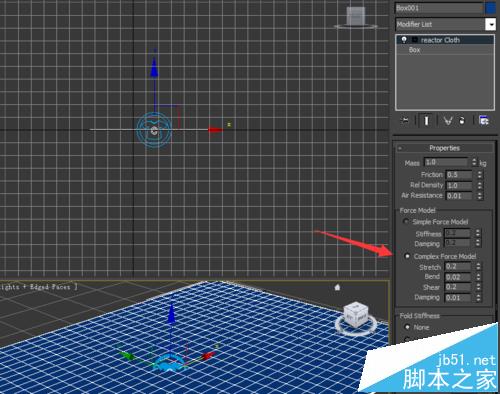This screenshot has width=500, height=394.
Task: Click the Simple Force Model Damping spinner
Action: (x=478, y=243)
